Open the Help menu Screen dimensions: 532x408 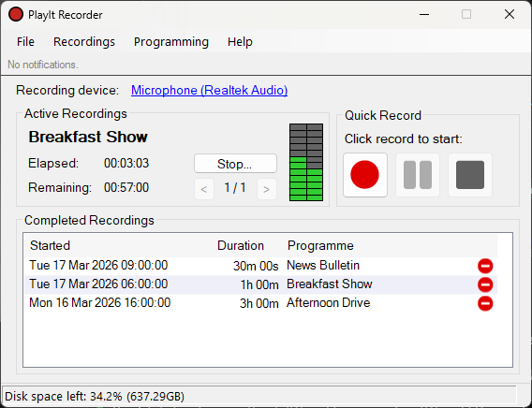(x=240, y=42)
